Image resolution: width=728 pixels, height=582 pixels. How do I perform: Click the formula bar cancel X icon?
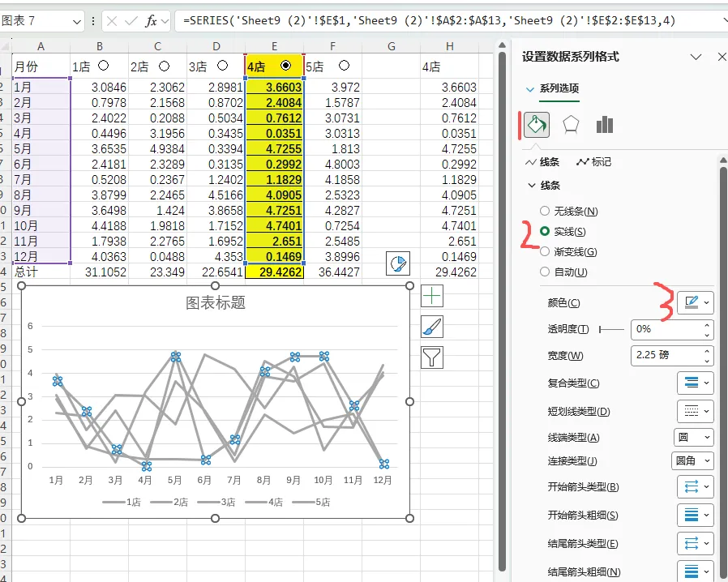(x=111, y=21)
